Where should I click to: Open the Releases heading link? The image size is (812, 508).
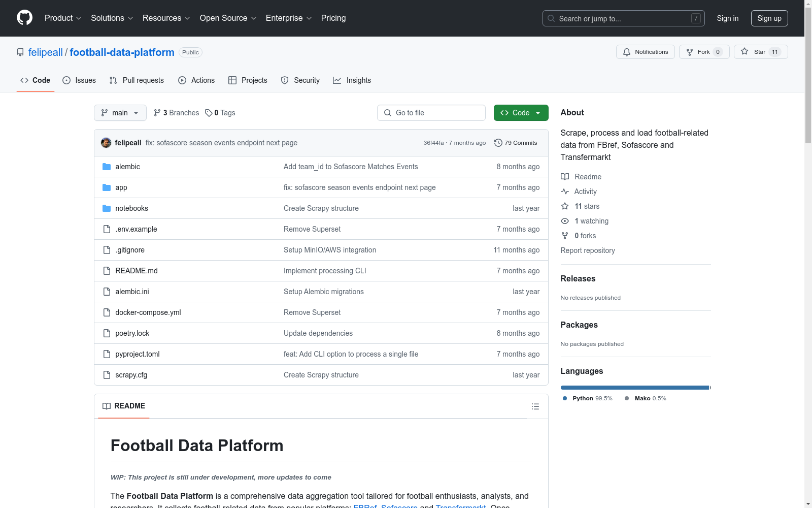pos(578,278)
